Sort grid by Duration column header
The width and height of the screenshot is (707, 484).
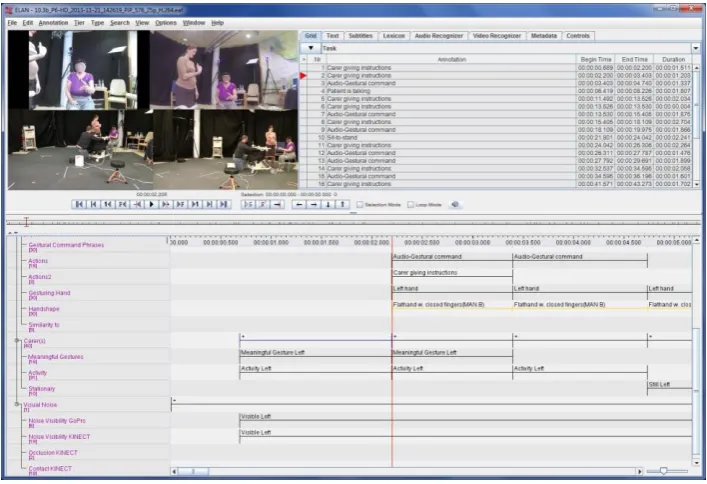click(674, 59)
